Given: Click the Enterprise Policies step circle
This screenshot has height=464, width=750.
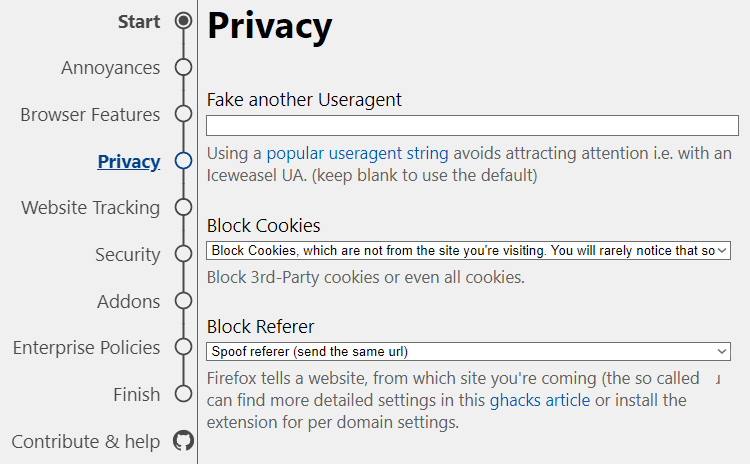Looking at the screenshot, I should (183, 347).
